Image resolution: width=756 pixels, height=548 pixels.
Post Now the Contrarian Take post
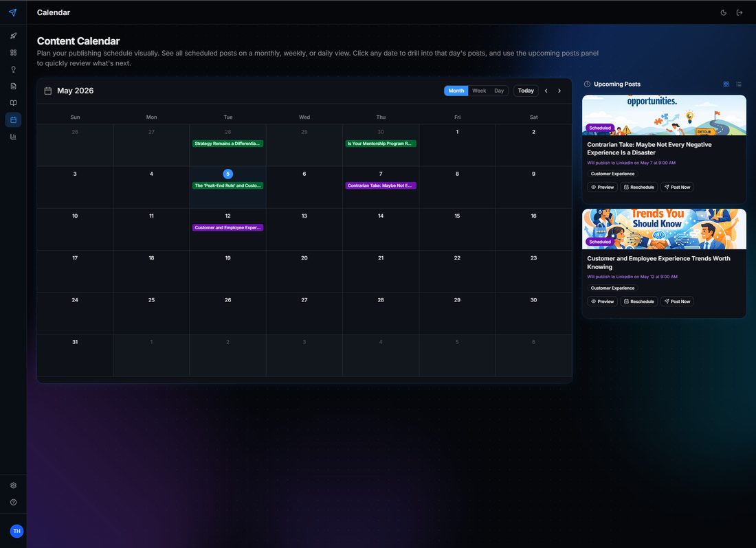(x=677, y=187)
